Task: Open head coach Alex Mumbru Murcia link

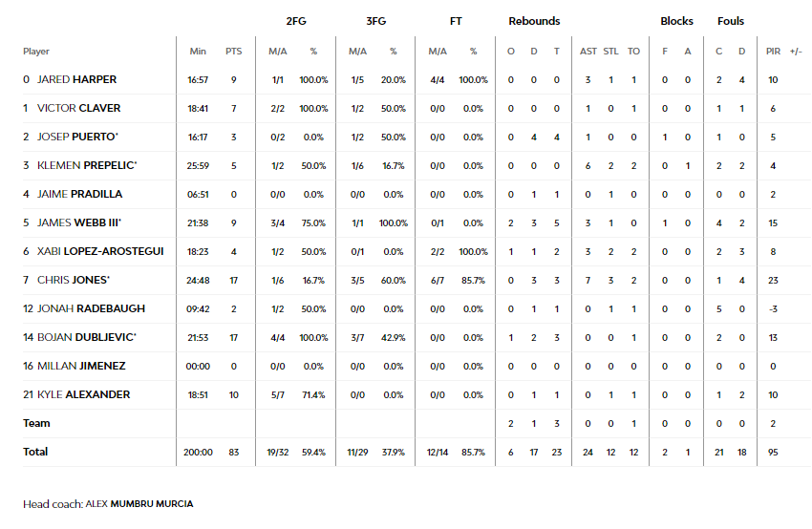Action: 139,503
